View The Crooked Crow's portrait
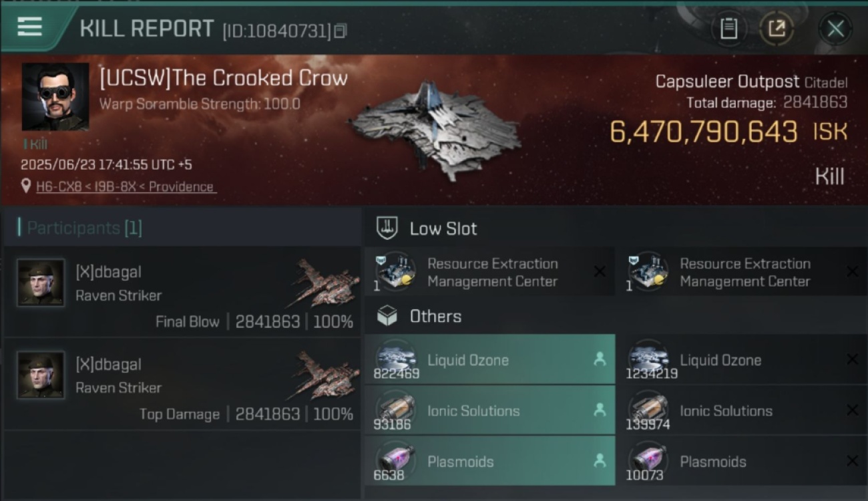Screen dimensions: 868x501 55,97
